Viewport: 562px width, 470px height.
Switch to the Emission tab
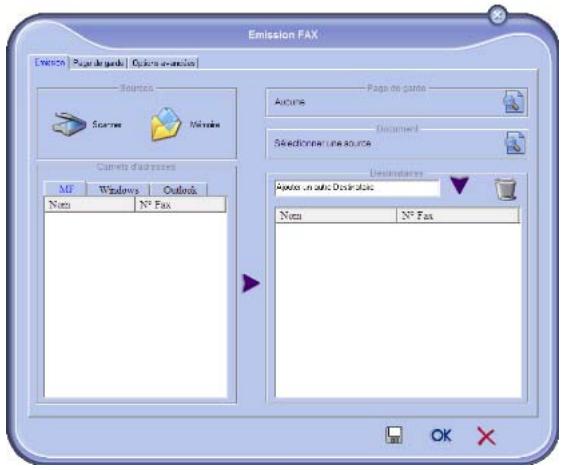(x=49, y=63)
